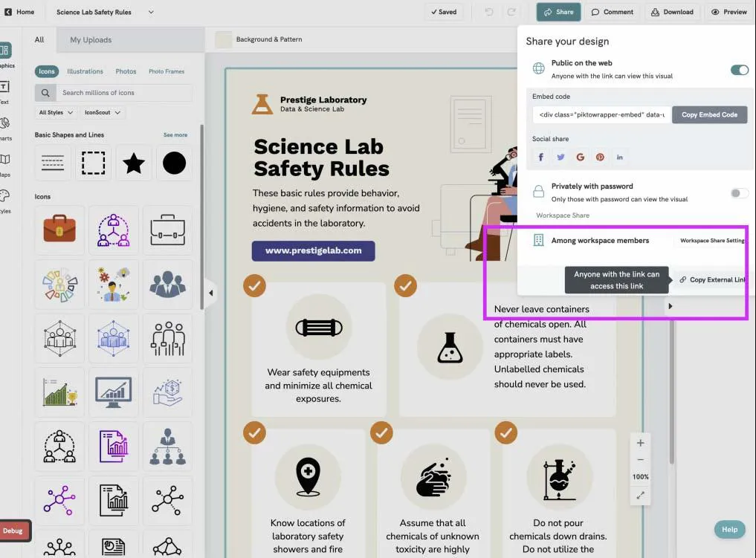This screenshot has width=756, height=558.
Task: Share on Facebook via social icon
Action: [x=540, y=157]
